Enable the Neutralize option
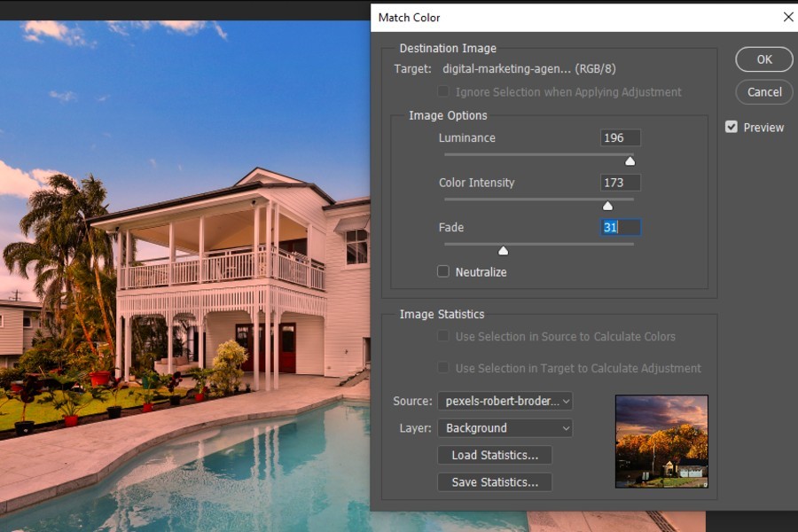Viewport: 798px width, 532px height. pos(443,271)
